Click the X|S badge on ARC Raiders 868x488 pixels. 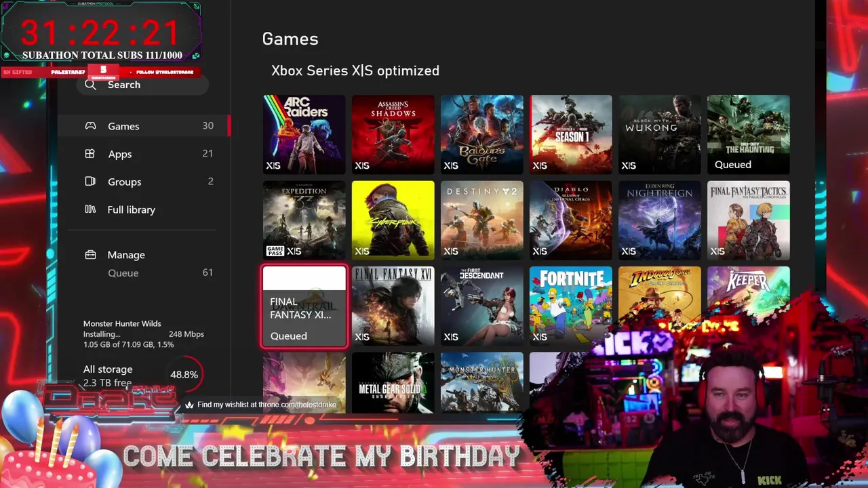[273, 165]
